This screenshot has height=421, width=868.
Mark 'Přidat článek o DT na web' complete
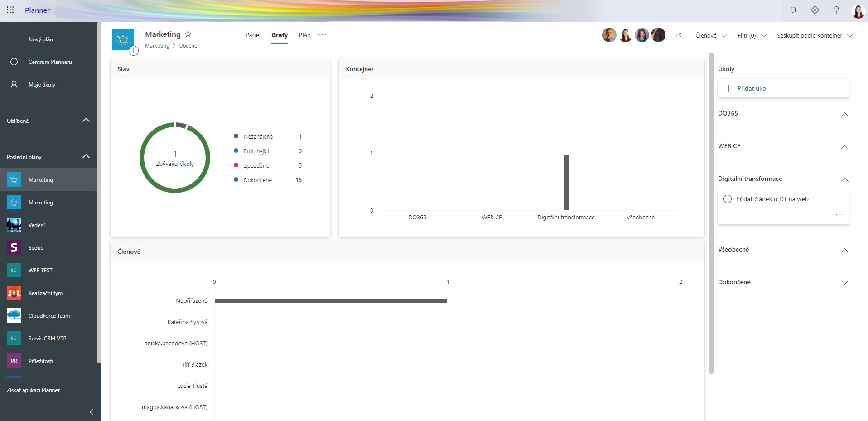[728, 199]
